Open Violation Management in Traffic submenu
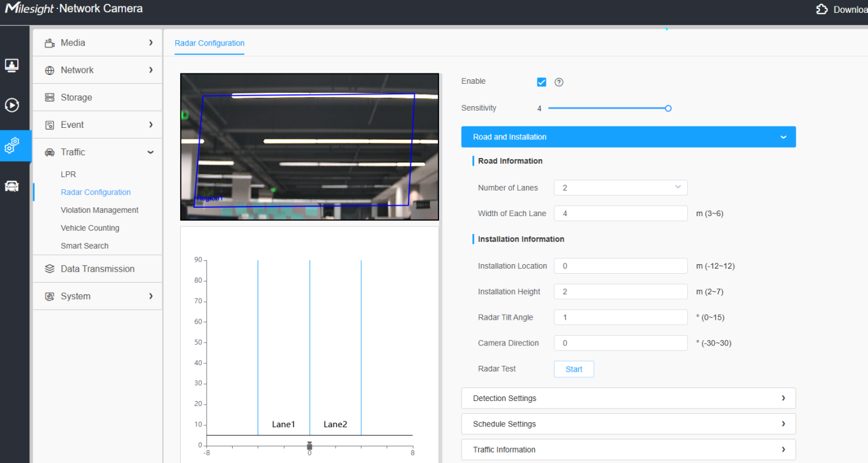Image resolution: width=868 pixels, height=463 pixels. tap(100, 210)
